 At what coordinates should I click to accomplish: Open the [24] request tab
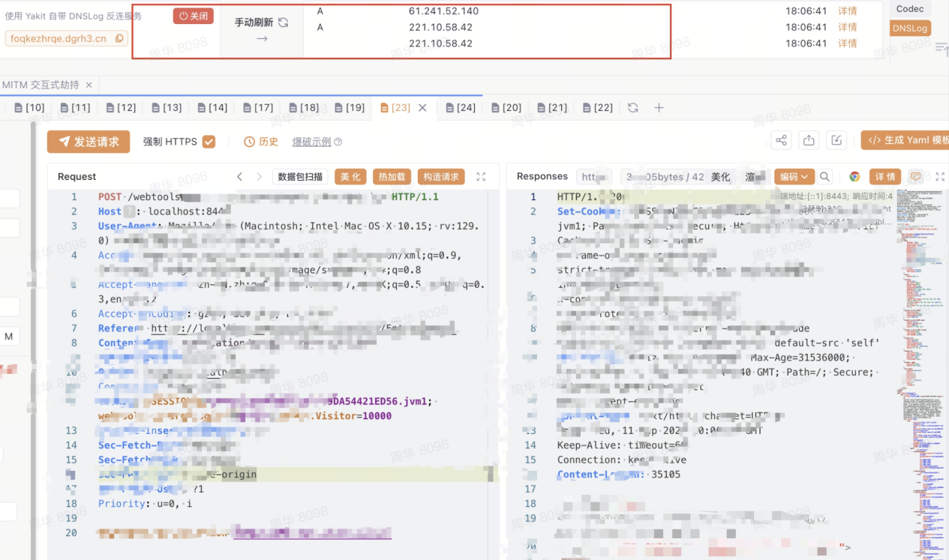tap(460, 107)
